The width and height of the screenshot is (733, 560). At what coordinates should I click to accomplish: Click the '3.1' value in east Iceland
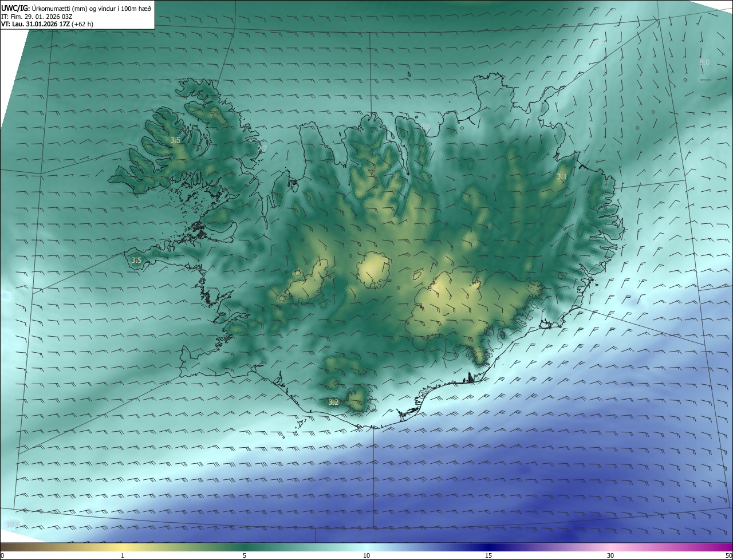[x=562, y=177]
